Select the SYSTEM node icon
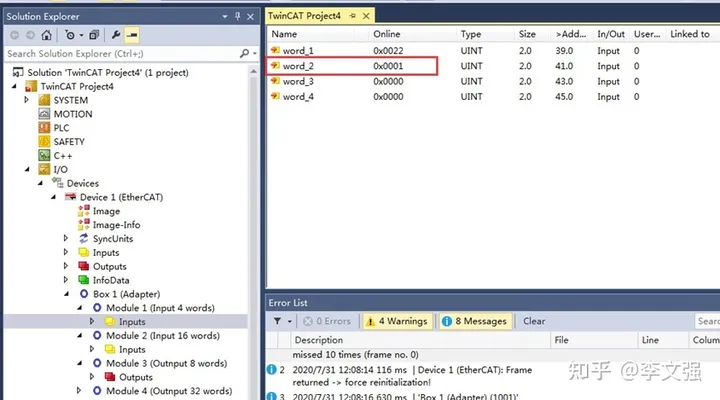This screenshot has width=720, height=400. (45, 100)
